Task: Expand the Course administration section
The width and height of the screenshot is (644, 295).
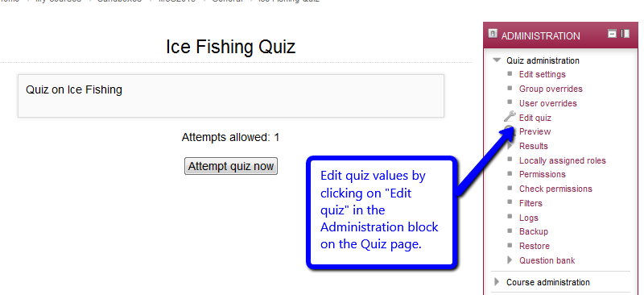Action: click(x=497, y=282)
